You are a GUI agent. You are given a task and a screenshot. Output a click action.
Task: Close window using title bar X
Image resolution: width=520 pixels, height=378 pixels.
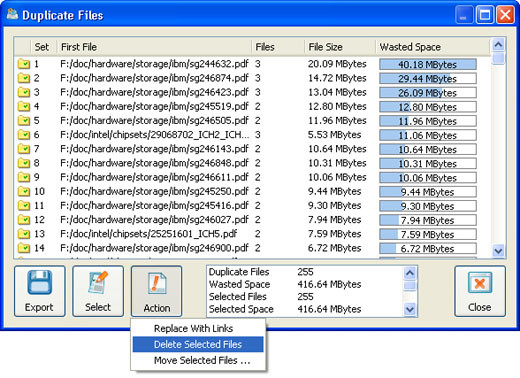tap(505, 15)
